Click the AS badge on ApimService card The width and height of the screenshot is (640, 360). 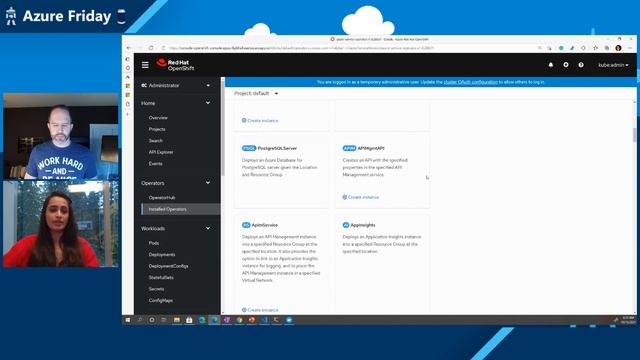point(246,225)
